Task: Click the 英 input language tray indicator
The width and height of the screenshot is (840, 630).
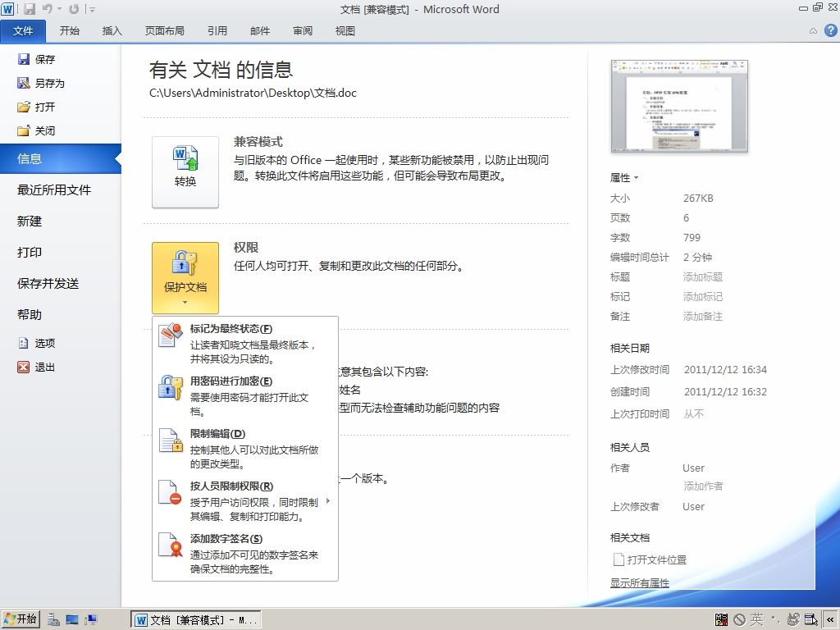Action: (756, 620)
